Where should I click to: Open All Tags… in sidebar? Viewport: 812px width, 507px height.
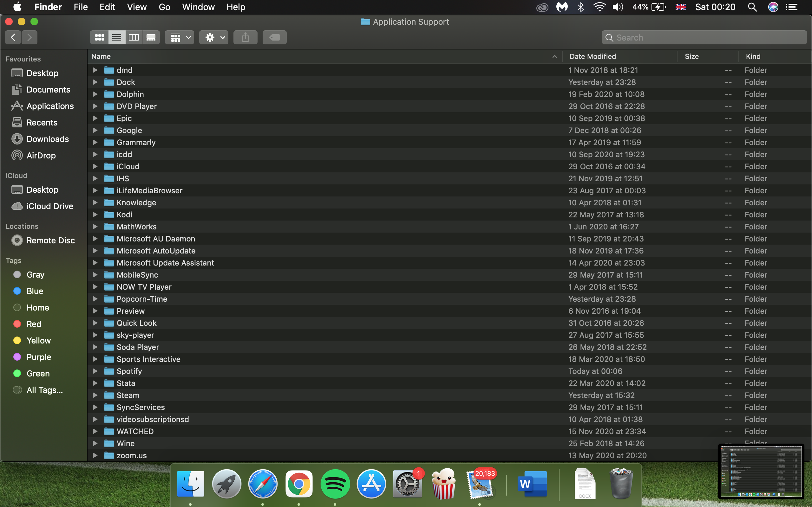44,390
